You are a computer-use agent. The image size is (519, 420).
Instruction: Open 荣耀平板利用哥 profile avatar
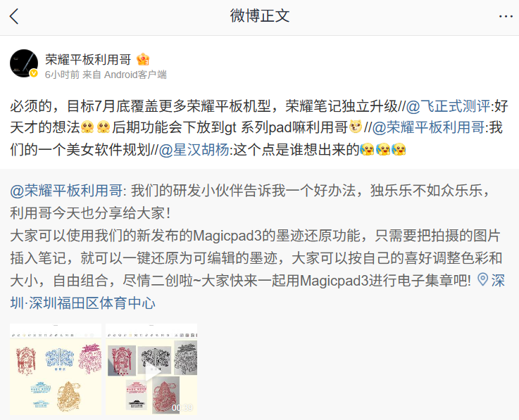coord(24,63)
